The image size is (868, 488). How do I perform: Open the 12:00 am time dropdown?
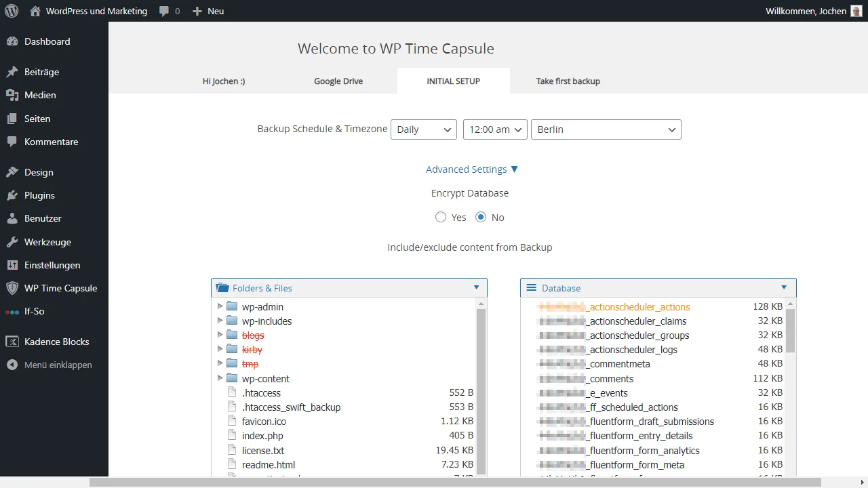[x=495, y=129]
